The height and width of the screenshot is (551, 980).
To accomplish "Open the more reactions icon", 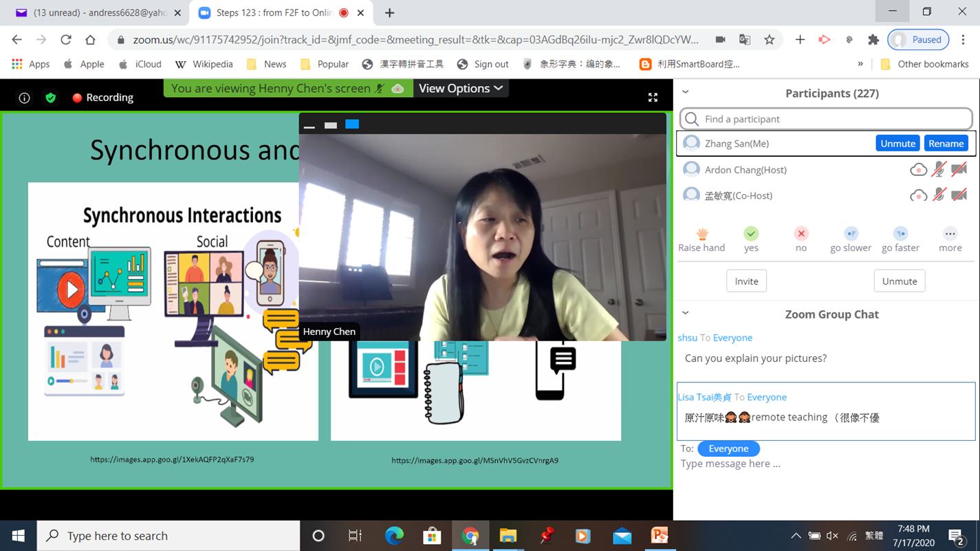I will 950,234.
